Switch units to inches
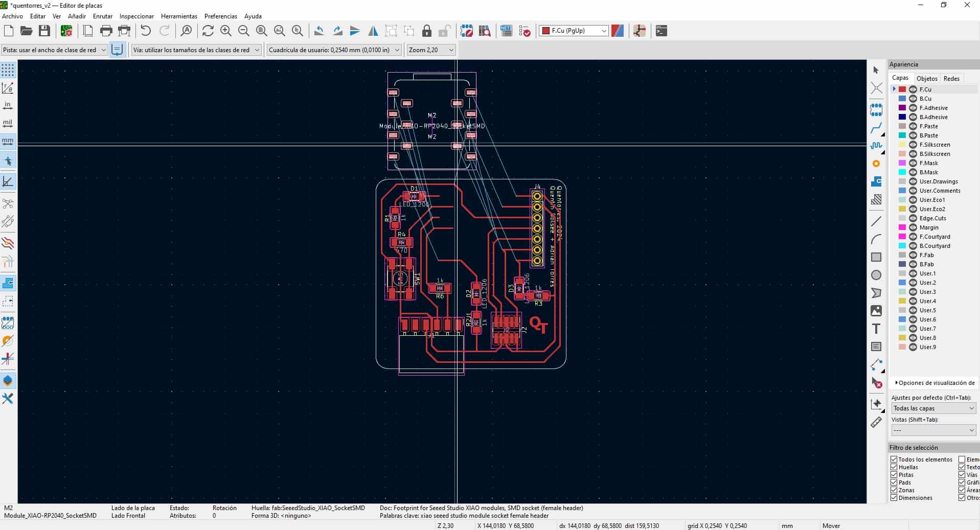 tap(8, 106)
